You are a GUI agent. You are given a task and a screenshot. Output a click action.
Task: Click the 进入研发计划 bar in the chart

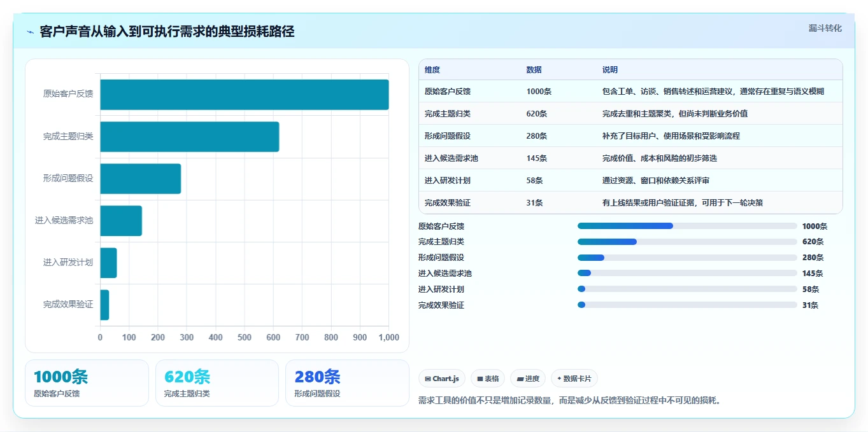tap(108, 263)
